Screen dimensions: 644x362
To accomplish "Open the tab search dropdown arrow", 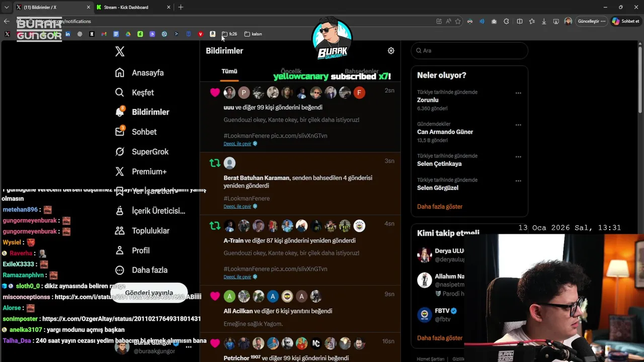I will click(7, 7).
